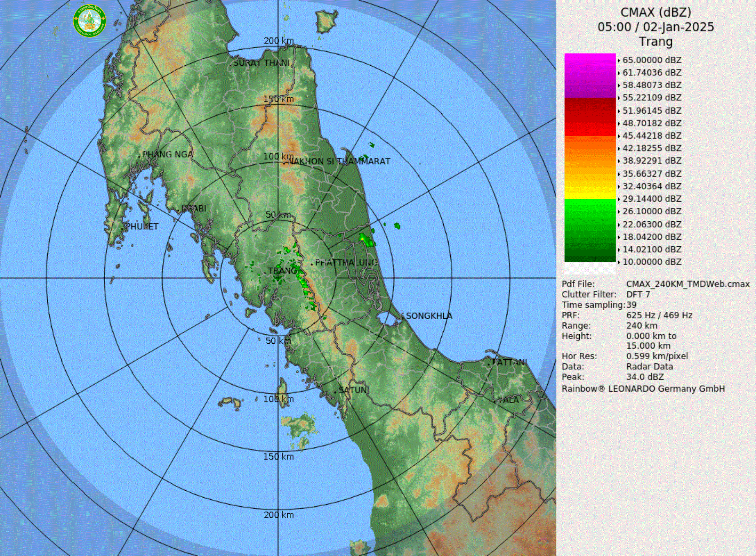Click the dark green 14.02100 dBZ band
756x556 pixels.
tap(590, 249)
